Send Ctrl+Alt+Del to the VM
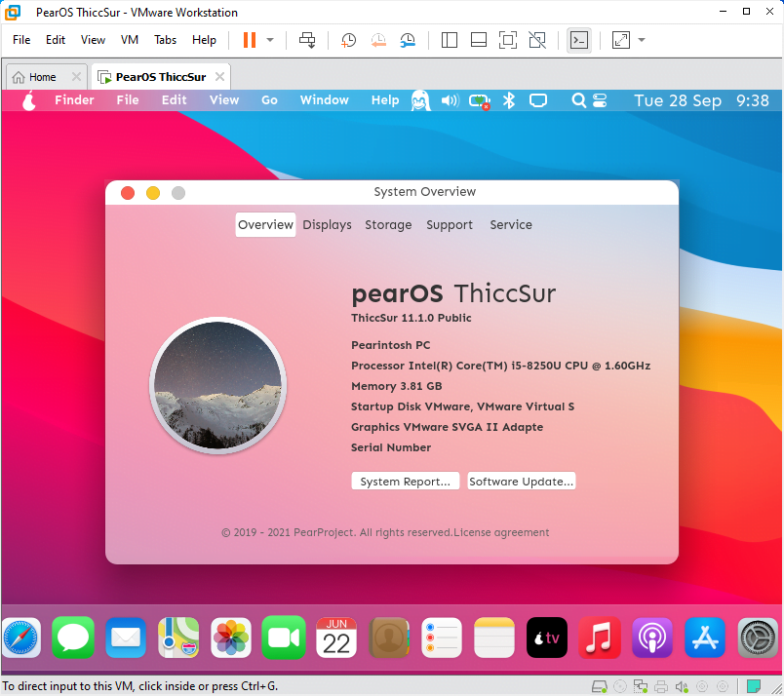Screen dimensions: 784x696 coord(307,40)
